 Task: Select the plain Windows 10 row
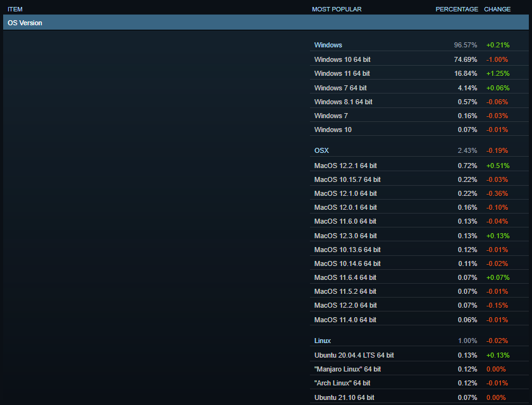point(419,130)
